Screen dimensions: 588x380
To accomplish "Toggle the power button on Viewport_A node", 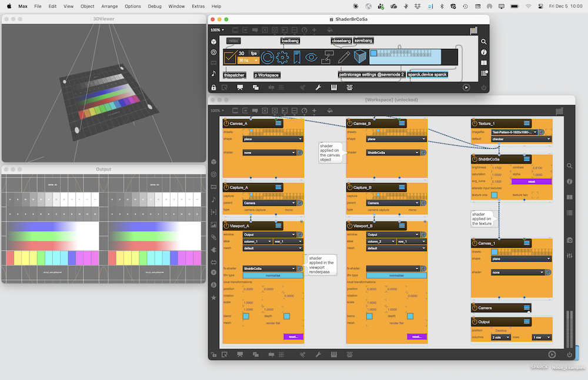I will [226, 226].
